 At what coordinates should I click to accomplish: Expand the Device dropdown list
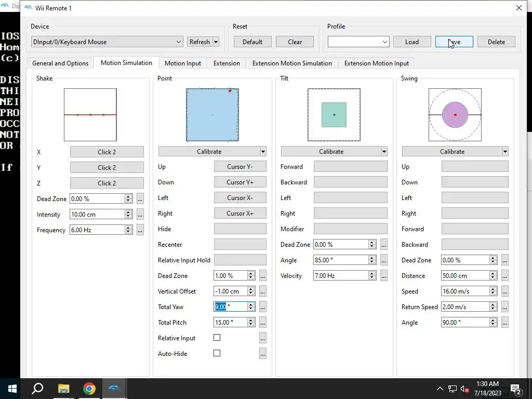179,42
